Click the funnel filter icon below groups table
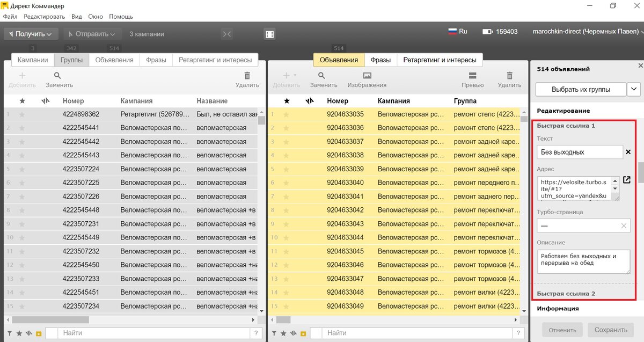The height and width of the screenshot is (342, 644). click(11, 333)
